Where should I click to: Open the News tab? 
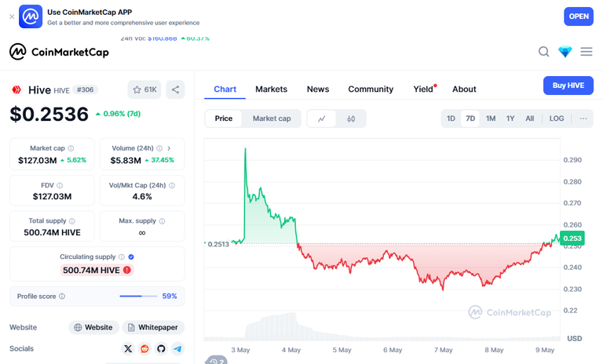(x=318, y=89)
